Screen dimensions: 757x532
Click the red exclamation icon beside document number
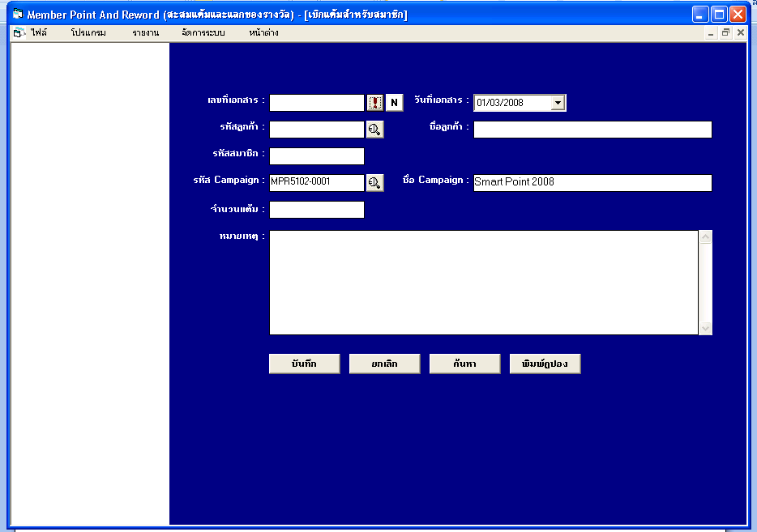click(x=375, y=103)
